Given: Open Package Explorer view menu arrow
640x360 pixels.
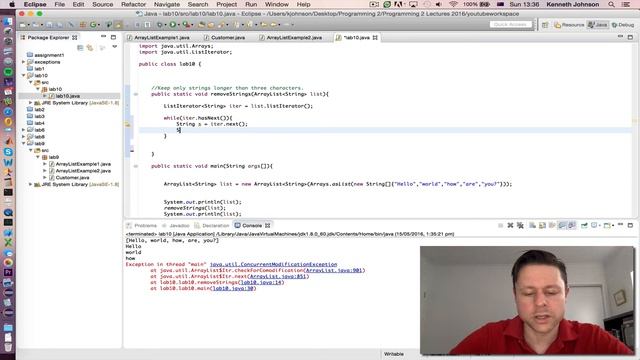Looking at the screenshot, I should tap(115, 47).
